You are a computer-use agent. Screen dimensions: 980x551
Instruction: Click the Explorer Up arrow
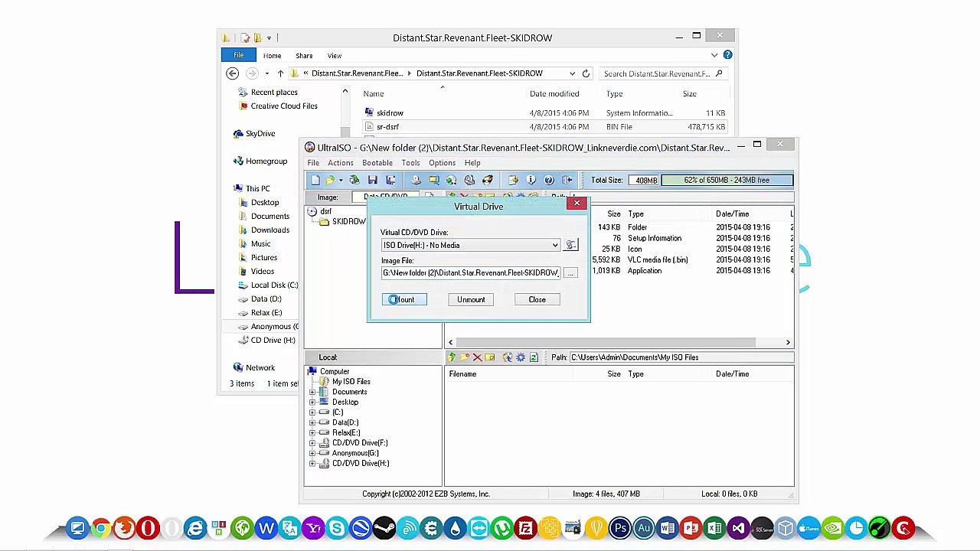point(280,73)
